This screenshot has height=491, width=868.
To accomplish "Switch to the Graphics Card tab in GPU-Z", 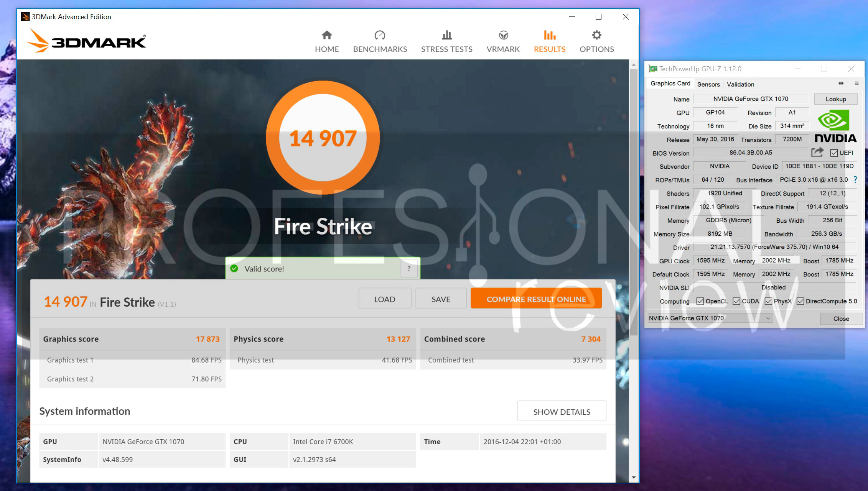I will [x=670, y=84].
